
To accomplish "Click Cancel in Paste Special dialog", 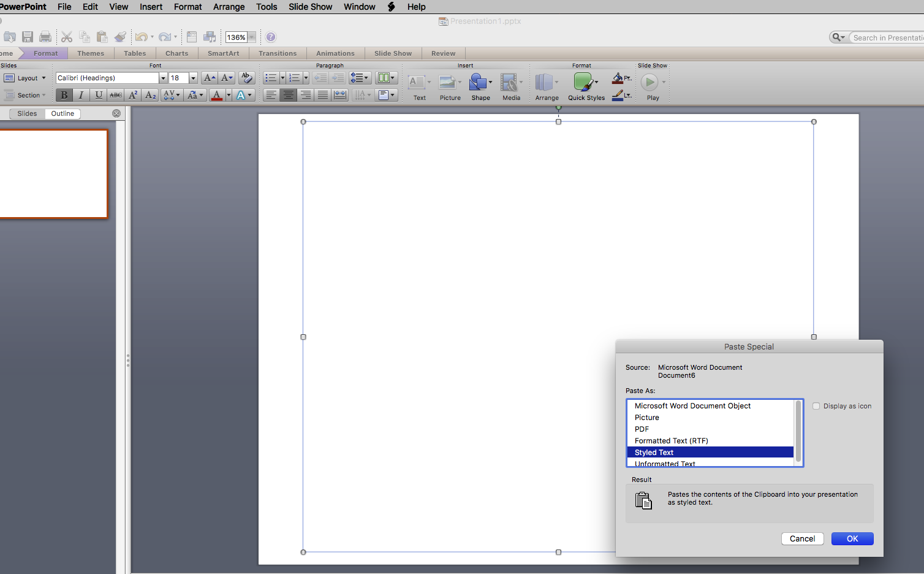I will pyautogui.click(x=802, y=538).
